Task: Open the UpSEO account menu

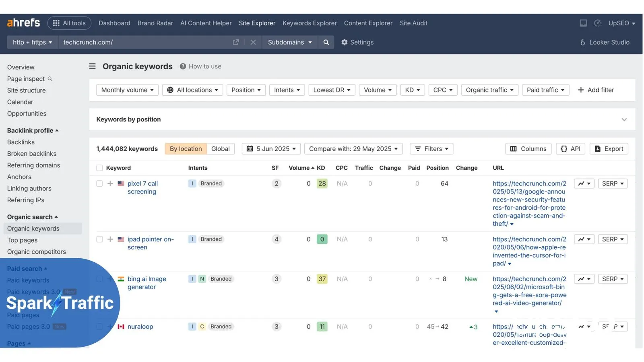Action: (x=621, y=23)
